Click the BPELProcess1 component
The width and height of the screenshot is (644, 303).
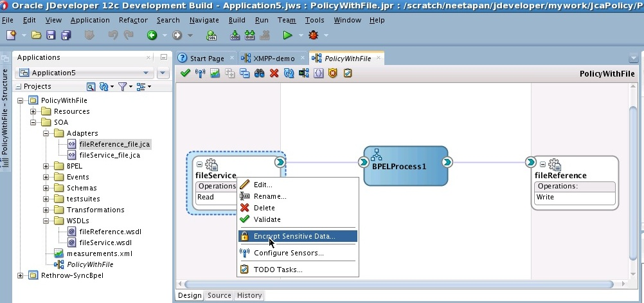406,166
